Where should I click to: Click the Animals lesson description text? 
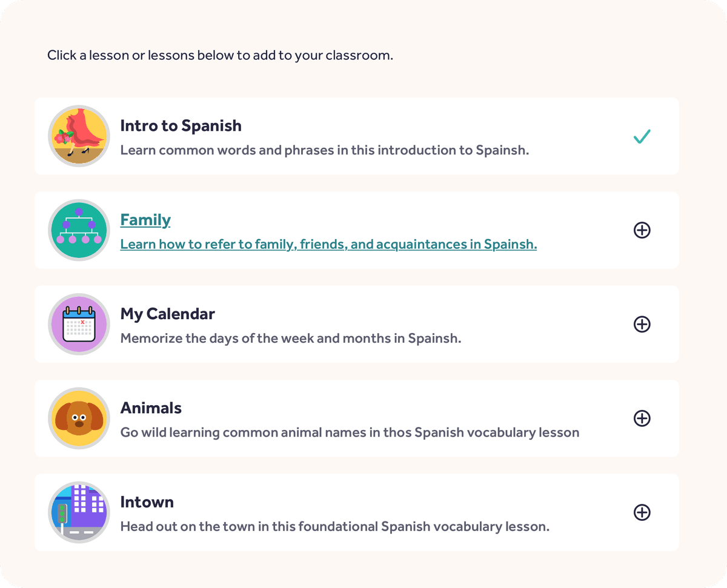pos(350,433)
